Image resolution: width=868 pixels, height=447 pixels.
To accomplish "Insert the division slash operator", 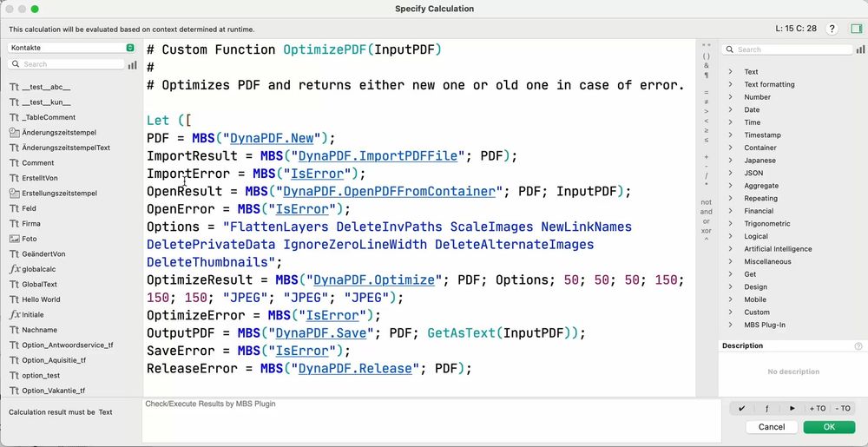I will tap(707, 175).
